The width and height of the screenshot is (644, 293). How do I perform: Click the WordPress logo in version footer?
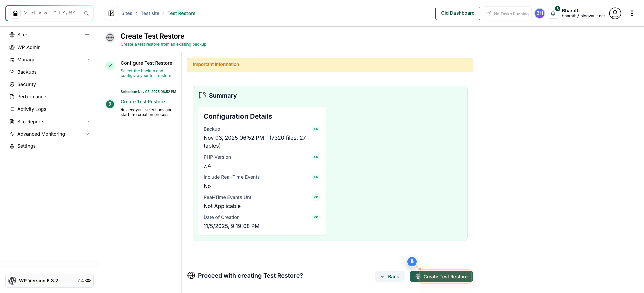12,281
